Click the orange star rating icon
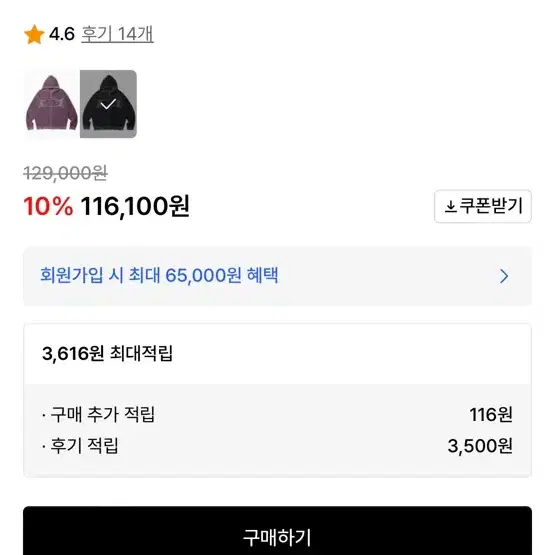Image resolution: width=555 pixels, height=555 pixels. (x=34, y=35)
